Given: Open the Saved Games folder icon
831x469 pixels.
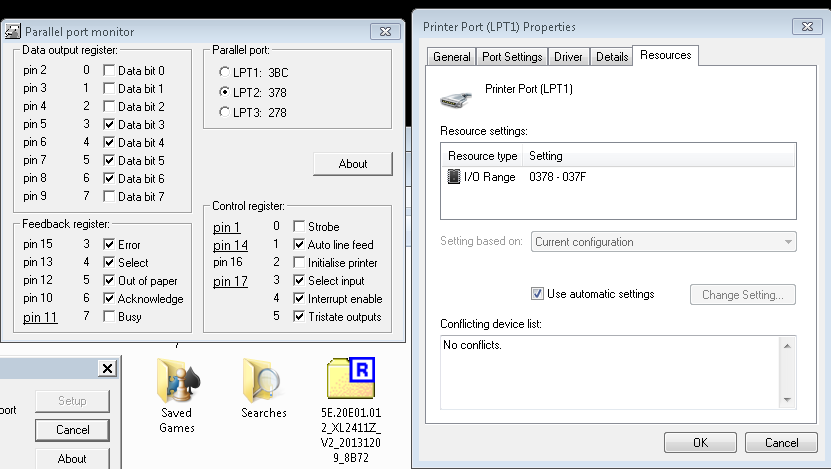Looking at the screenshot, I should [176, 380].
